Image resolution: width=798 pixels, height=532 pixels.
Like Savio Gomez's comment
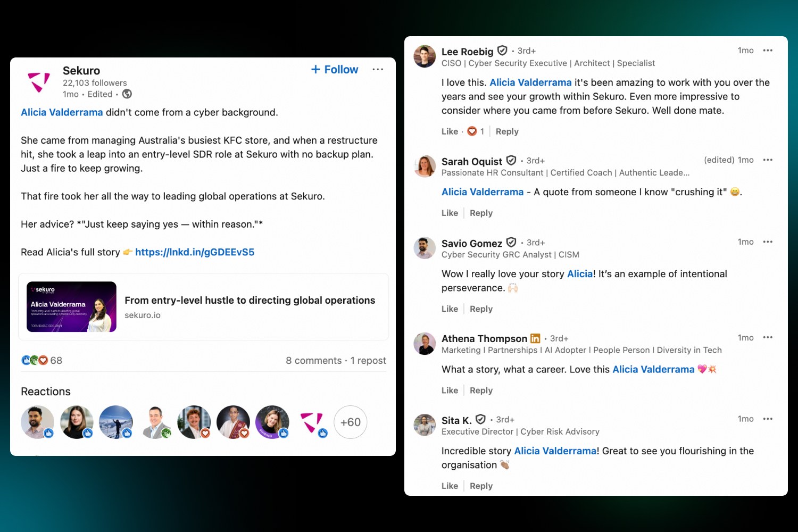450,309
